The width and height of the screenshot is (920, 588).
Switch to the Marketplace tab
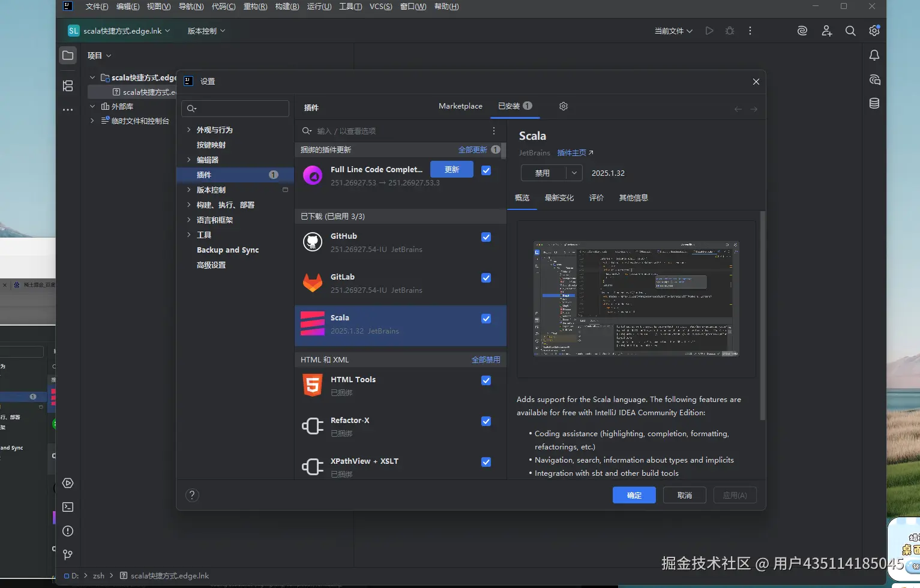460,106
